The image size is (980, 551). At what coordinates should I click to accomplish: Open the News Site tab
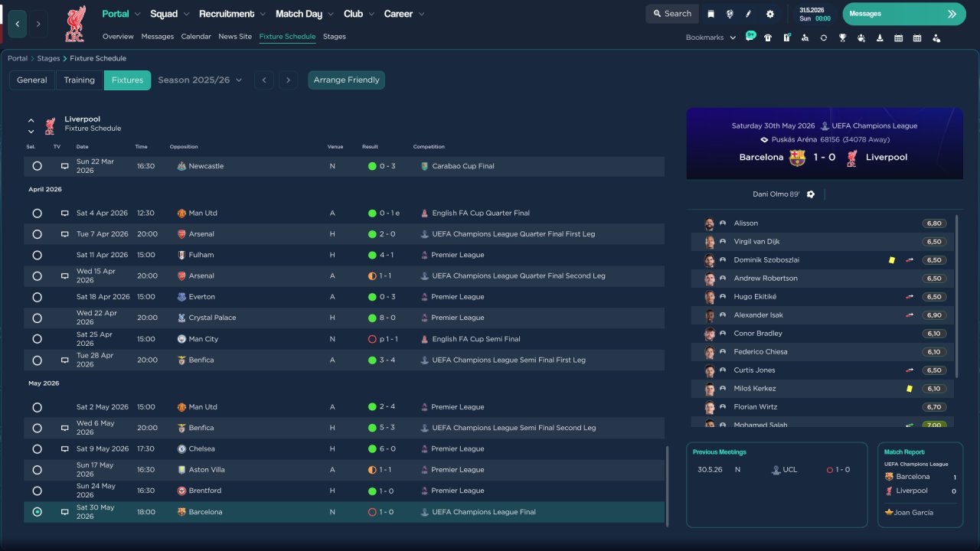[235, 37]
